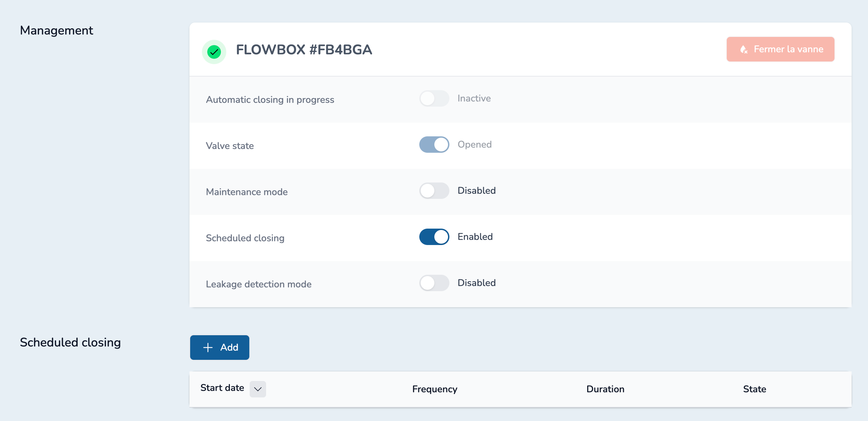Click the Leakage detection mode row label

259,284
